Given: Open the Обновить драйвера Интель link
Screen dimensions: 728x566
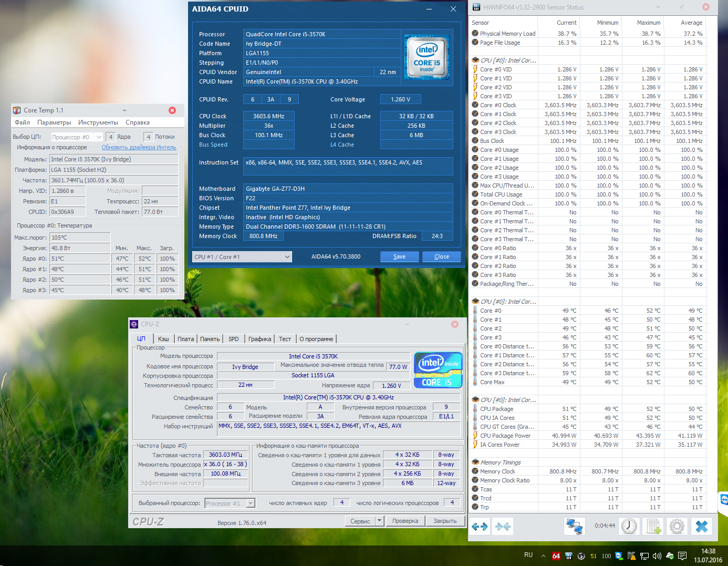Looking at the screenshot, I should [139, 147].
